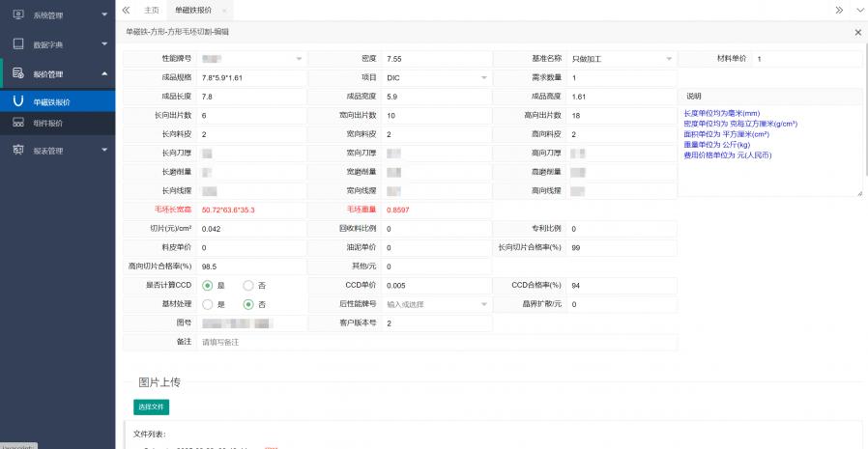The width and height of the screenshot is (868, 449).
Task: Click the 系统管理 monitor icon in sidebar
Action: [18, 15]
